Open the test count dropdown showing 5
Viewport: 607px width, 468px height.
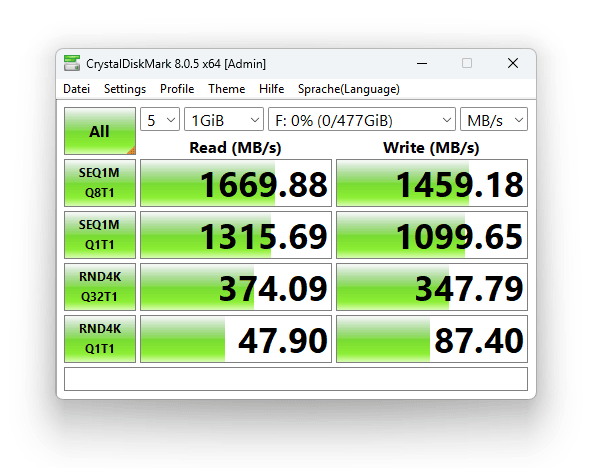159,120
